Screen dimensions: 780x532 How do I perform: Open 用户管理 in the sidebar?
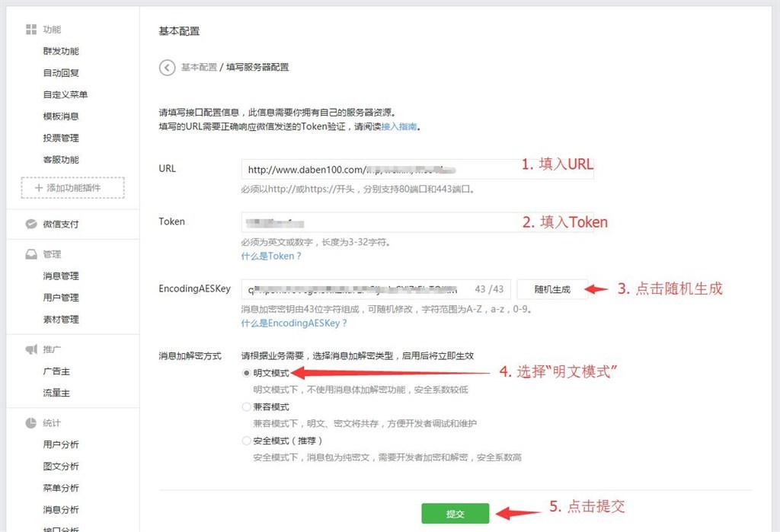tap(61, 298)
